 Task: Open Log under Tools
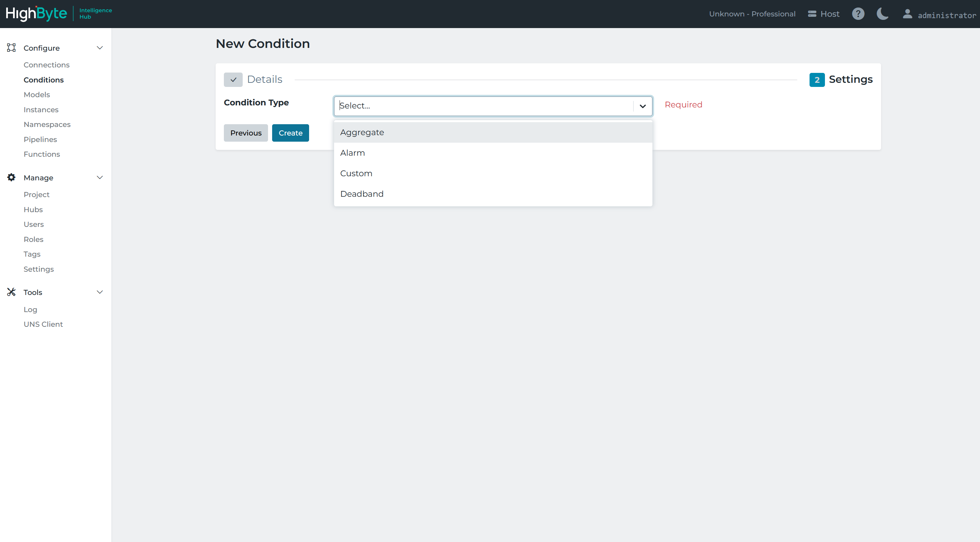click(x=30, y=310)
